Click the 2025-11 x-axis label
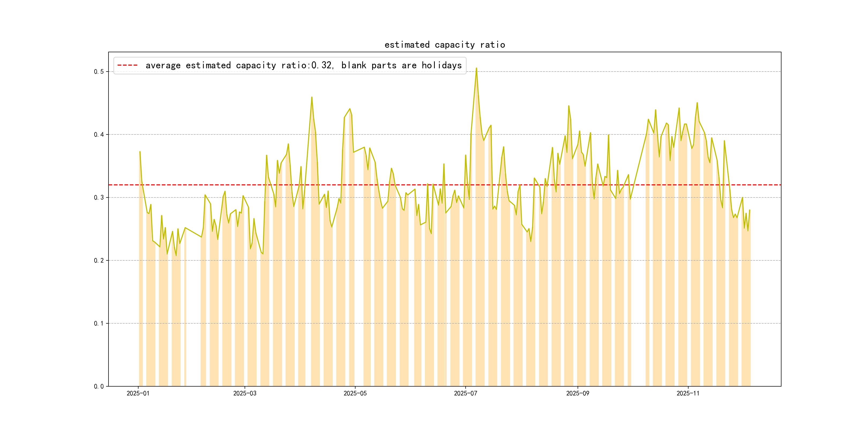The image size is (868, 434). click(x=688, y=393)
